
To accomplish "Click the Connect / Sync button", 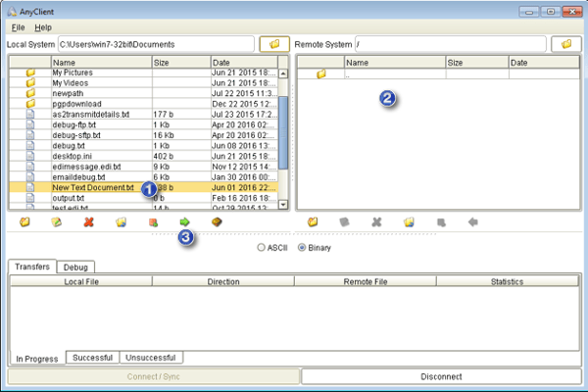I will click(154, 376).
